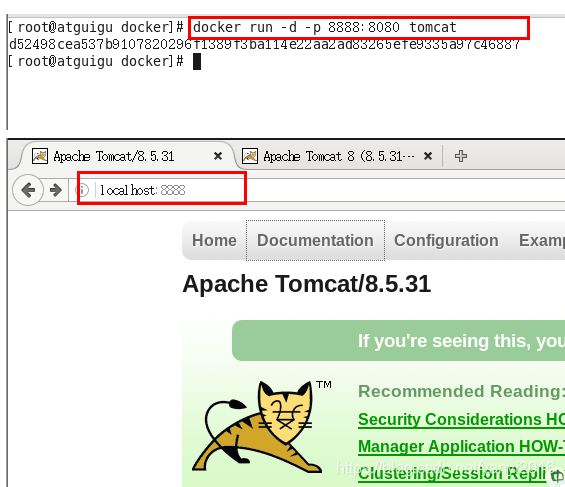
Task: Open a new tab with plus icon
Action: tap(461, 156)
